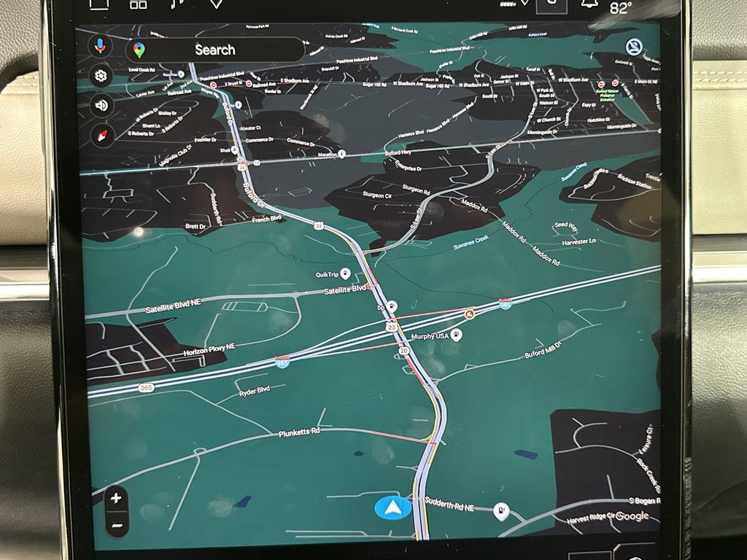Tap the Enterprise Dr street label

[409, 166]
